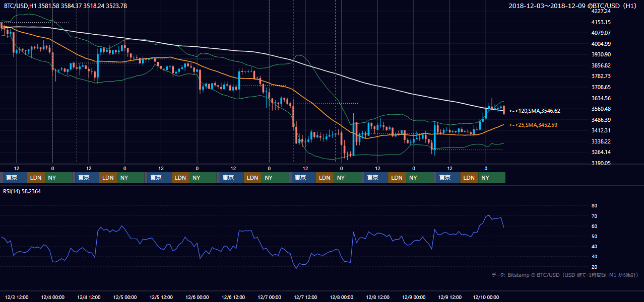Click price axis value 3782.73

(x=601, y=76)
